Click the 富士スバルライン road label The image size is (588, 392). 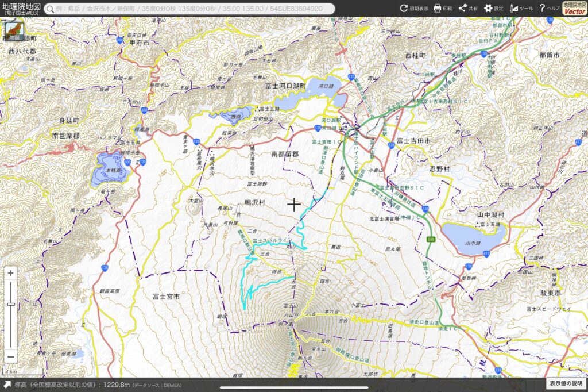[272, 240]
